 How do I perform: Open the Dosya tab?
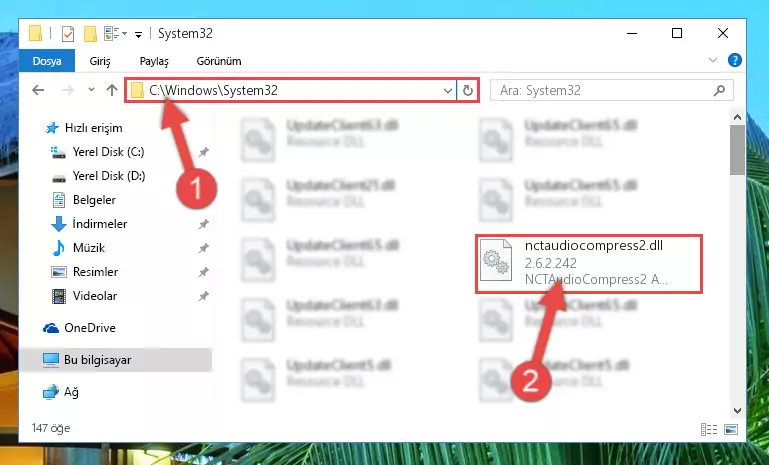(x=47, y=61)
